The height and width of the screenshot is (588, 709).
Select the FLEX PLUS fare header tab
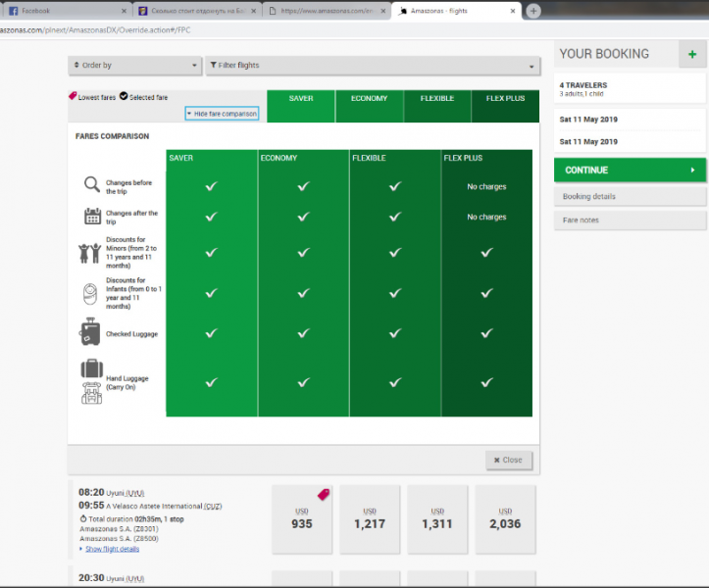coord(505,106)
